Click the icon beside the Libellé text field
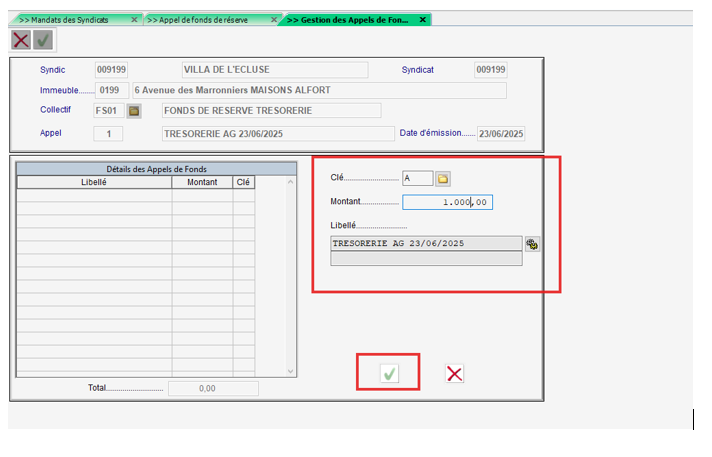712x457 pixels. point(532,243)
